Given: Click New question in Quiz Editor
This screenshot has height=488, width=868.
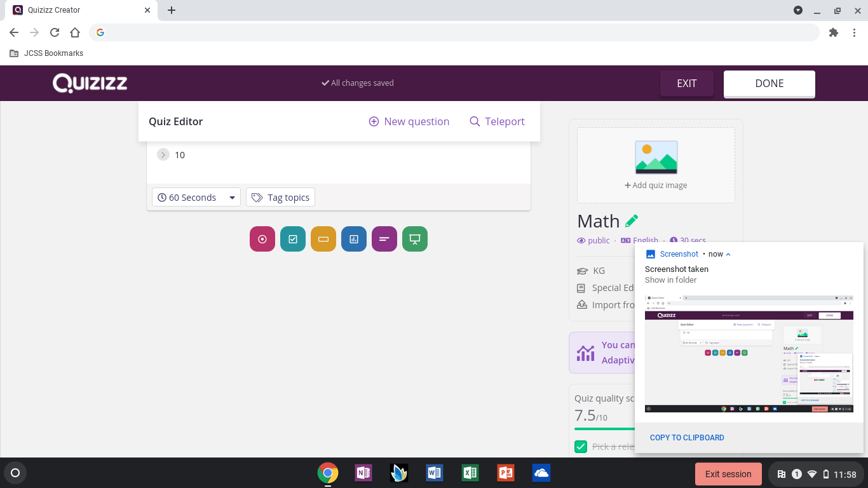Looking at the screenshot, I should (409, 121).
